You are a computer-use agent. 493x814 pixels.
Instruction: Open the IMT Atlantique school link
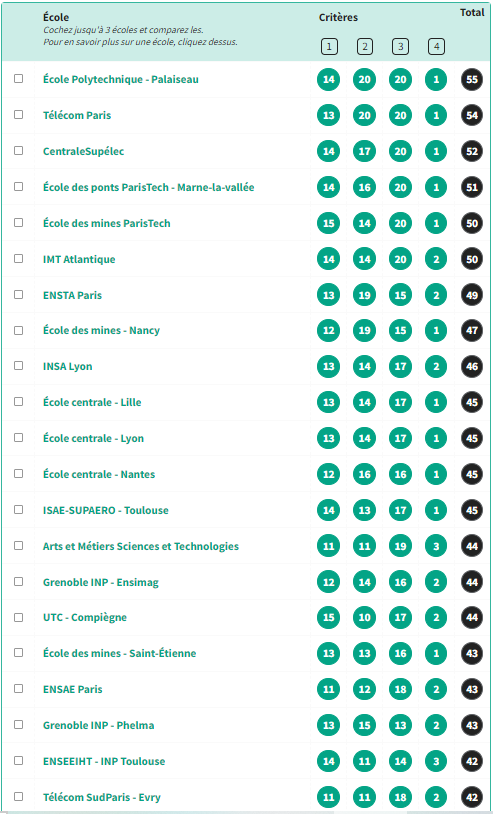(79, 259)
